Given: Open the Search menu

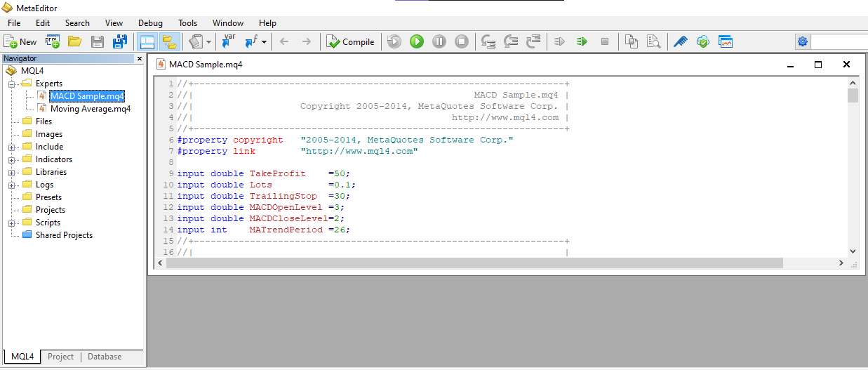Looking at the screenshot, I should point(77,22).
